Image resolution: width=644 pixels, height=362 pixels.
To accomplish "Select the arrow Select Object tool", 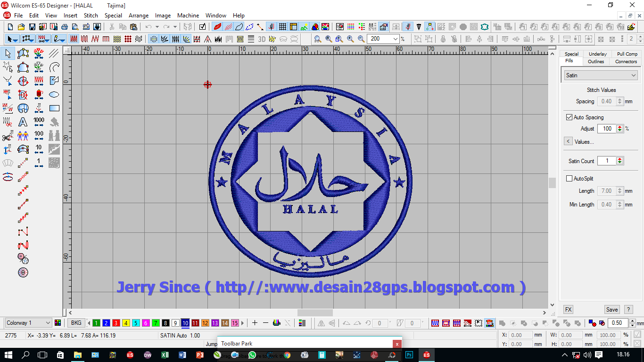I will pos(8,54).
